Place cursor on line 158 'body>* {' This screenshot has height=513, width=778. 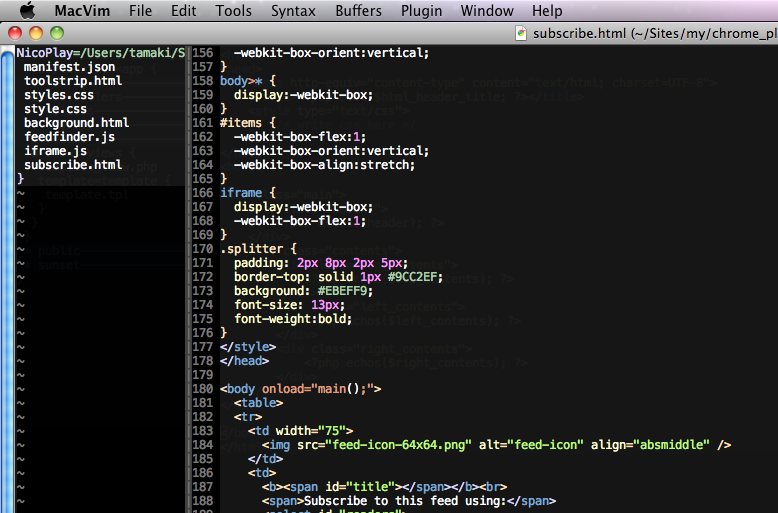[x=248, y=81]
